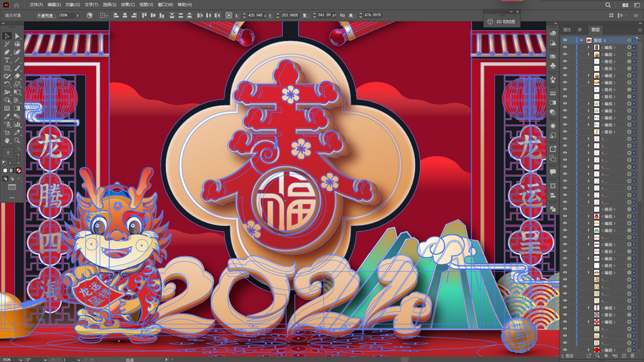Select the Pen tool
The width and height of the screenshot is (644, 362).
[7, 52]
